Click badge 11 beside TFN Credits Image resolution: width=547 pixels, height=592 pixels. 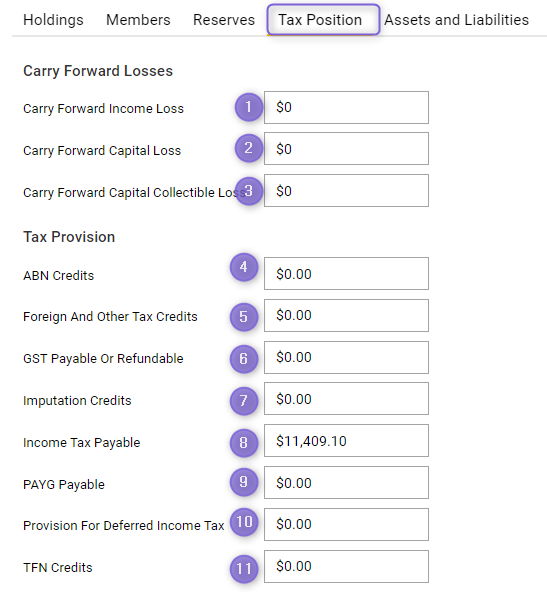[x=244, y=569]
